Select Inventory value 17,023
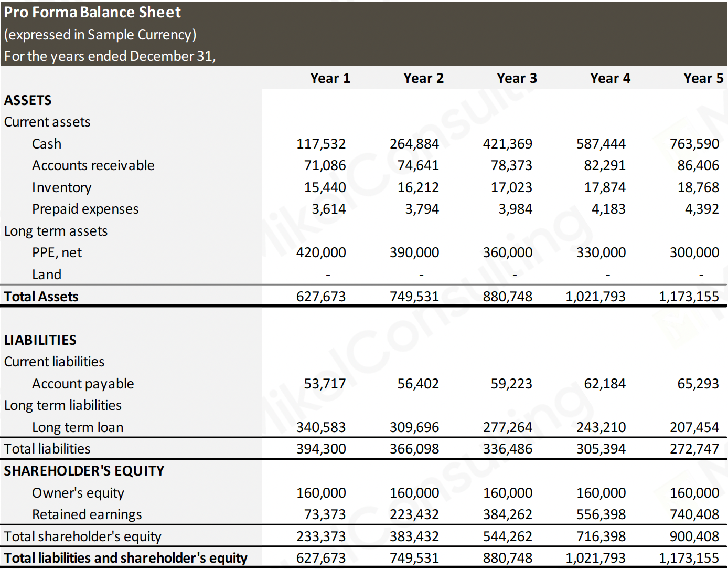Image resolution: width=728 pixels, height=569 pixels. 511,187
